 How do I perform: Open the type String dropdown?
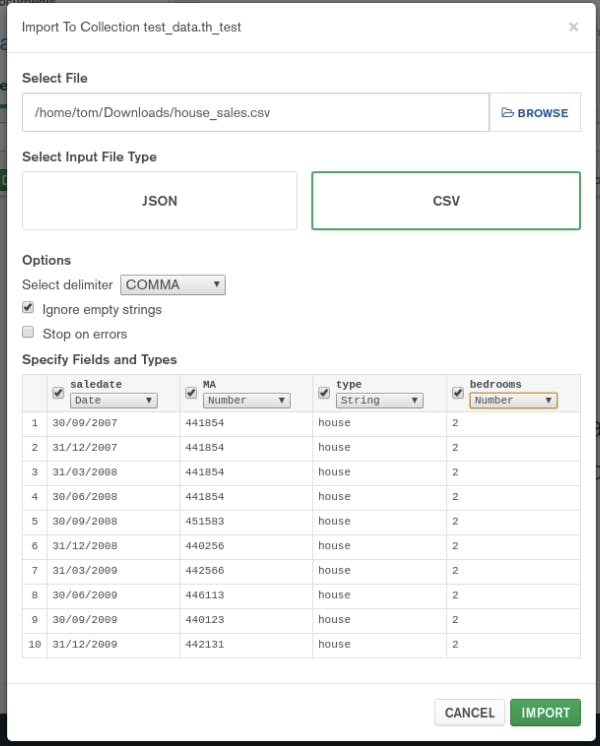379,400
